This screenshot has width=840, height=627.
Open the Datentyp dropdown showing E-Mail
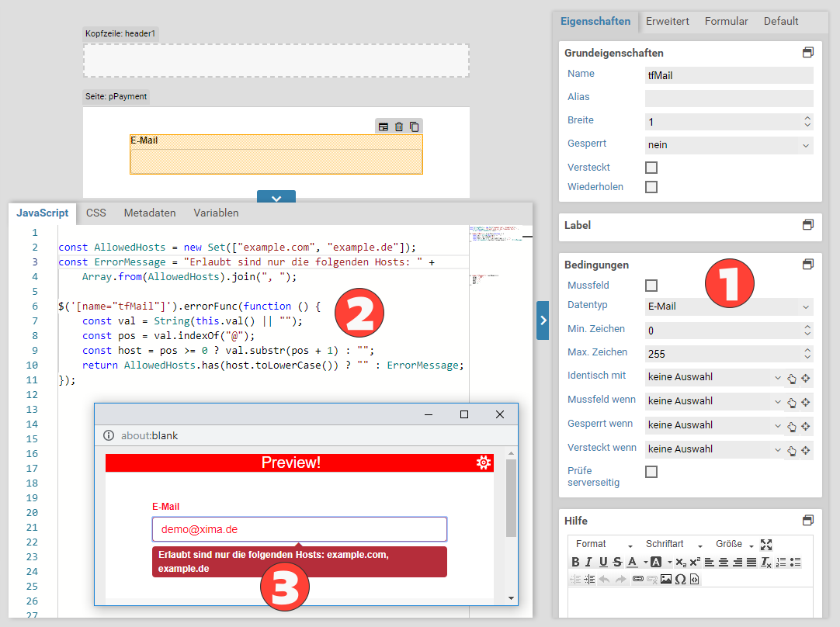click(728, 307)
